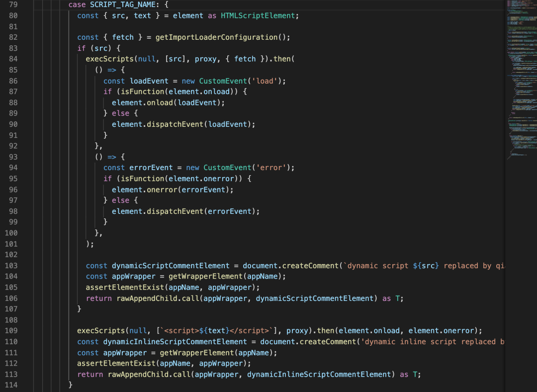Click line number 79 to select that line
This screenshot has height=392, width=537.
pos(13,4)
